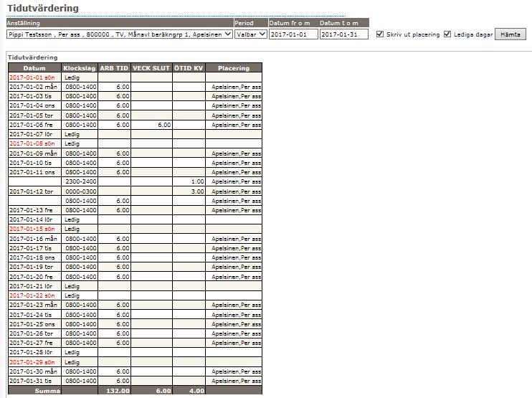This screenshot has width=532, height=398.
Task: Select the date 2017-01-01 sön
Action: coord(32,77)
